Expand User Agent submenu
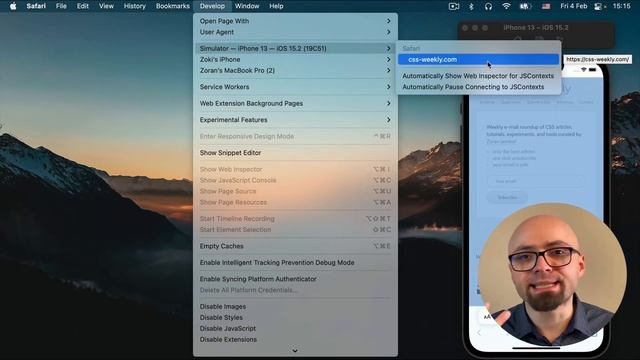This screenshot has height=360, width=640. (x=295, y=32)
